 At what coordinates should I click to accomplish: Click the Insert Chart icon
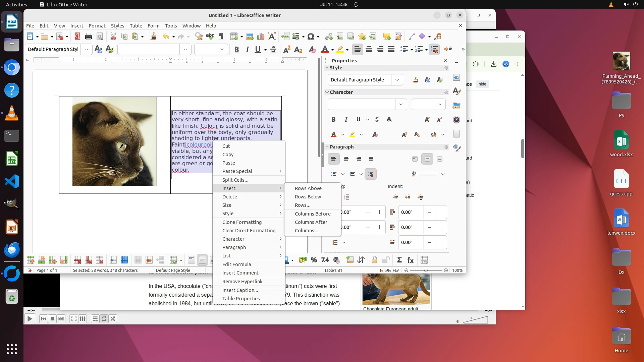tap(260, 37)
